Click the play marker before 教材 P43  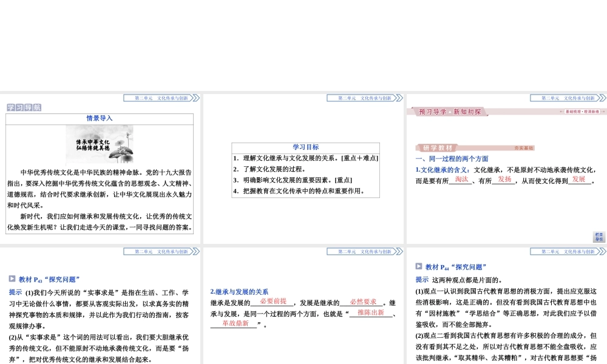12,278
